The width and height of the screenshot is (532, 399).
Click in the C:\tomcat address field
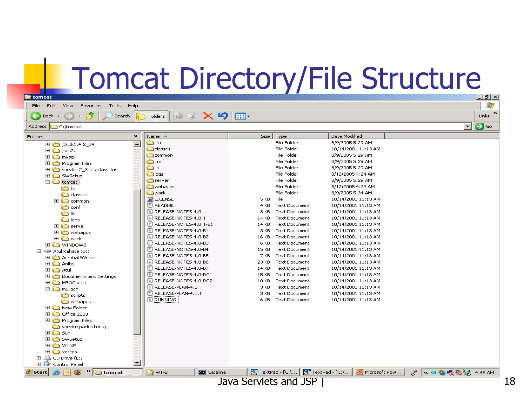[257, 127]
